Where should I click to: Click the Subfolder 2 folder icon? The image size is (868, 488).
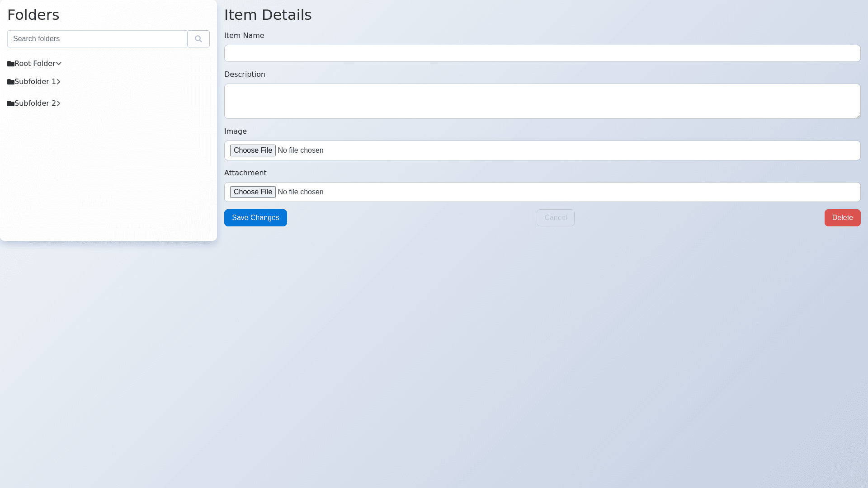11,103
